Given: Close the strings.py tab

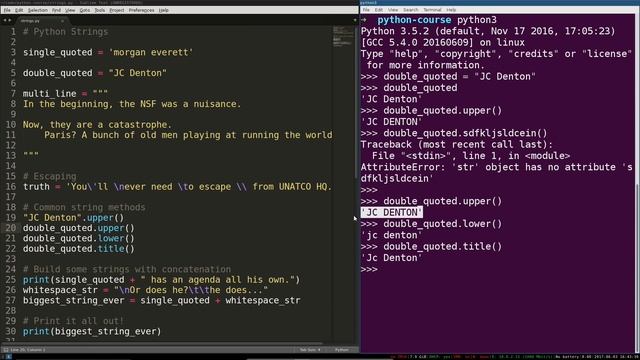Looking at the screenshot, I should click(x=62, y=20).
